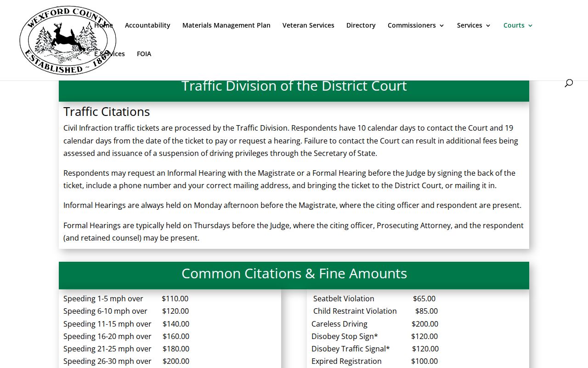
Task: Click the Wexford County logo
Action: [x=68, y=40]
